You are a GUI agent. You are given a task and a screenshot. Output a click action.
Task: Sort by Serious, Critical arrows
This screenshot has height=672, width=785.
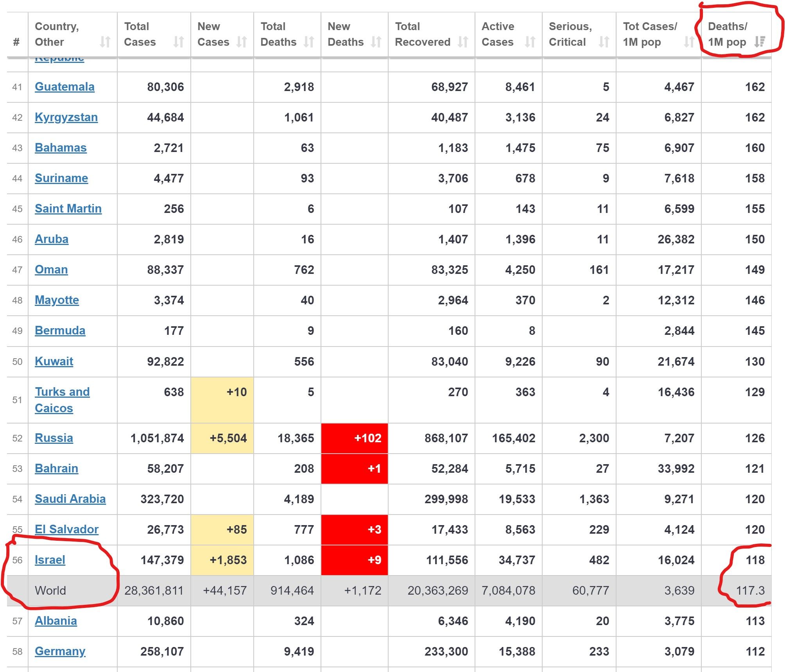604,42
